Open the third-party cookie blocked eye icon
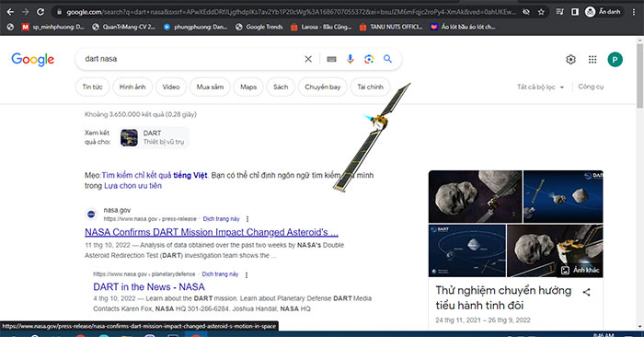The width and height of the screenshot is (644, 337). pos(526,12)
